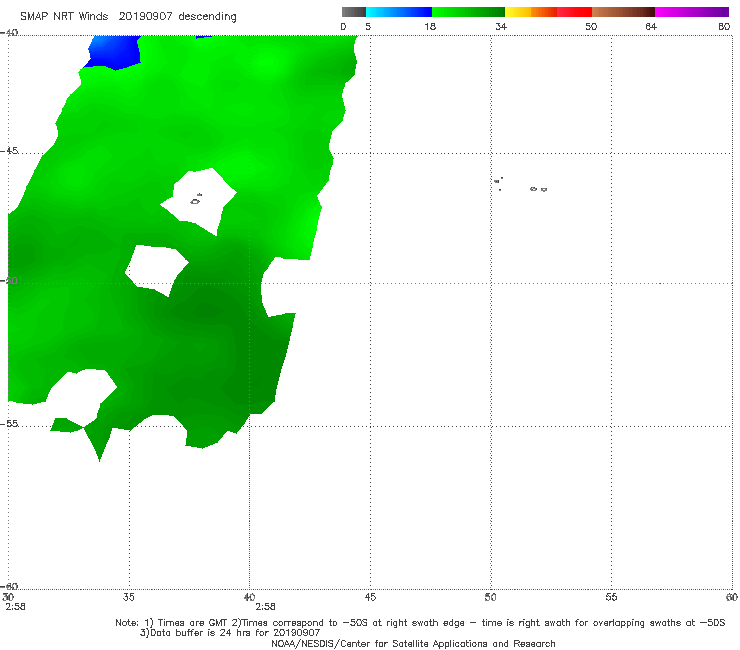Click the pair of island outlines near longitude 52

click(x=538, y=189)
